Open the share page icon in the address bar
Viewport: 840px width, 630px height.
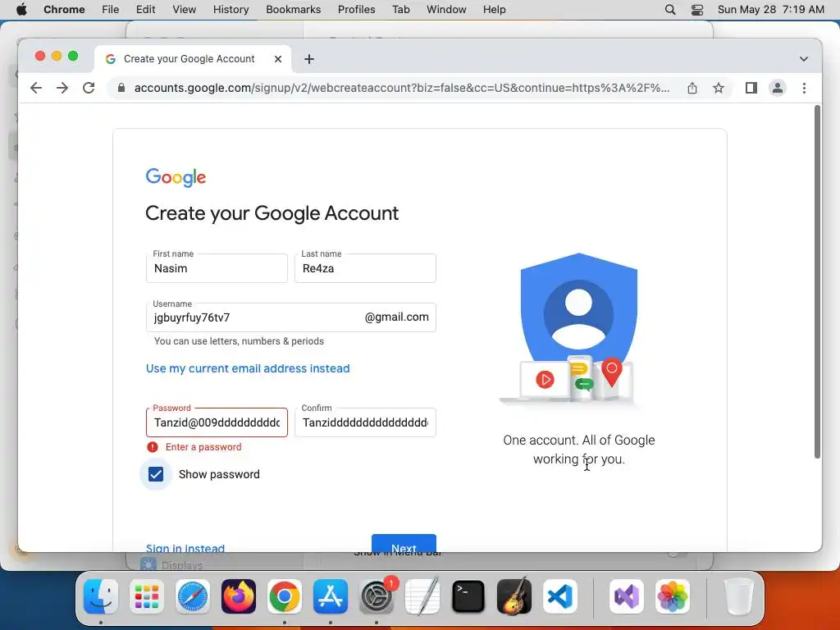pos(692,88)
